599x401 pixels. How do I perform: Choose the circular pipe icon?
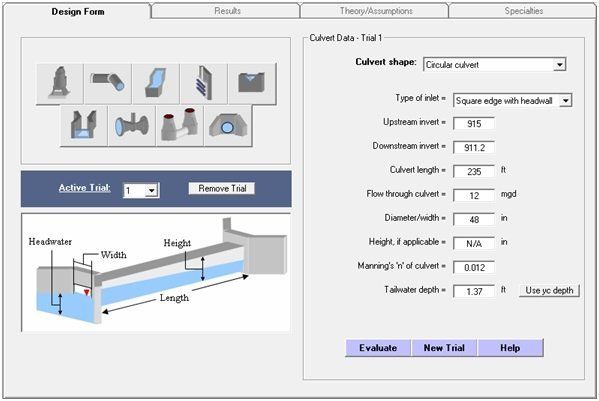[108, 84]
